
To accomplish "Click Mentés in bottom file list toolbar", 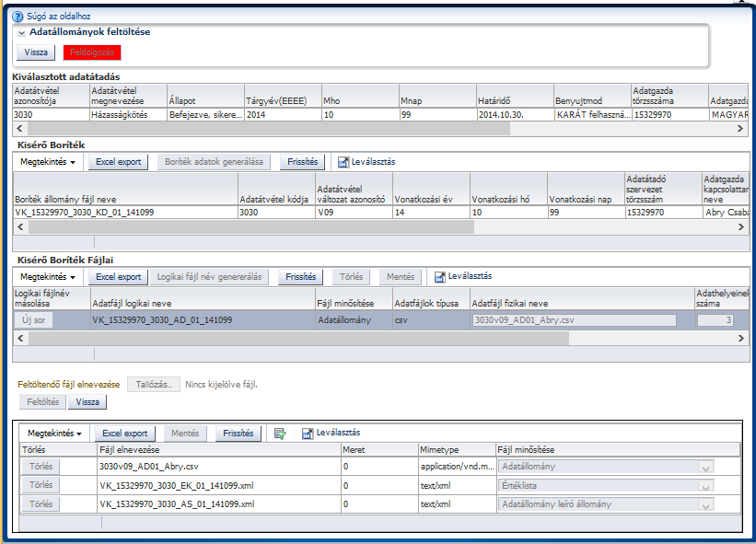I will coord(185,434).
